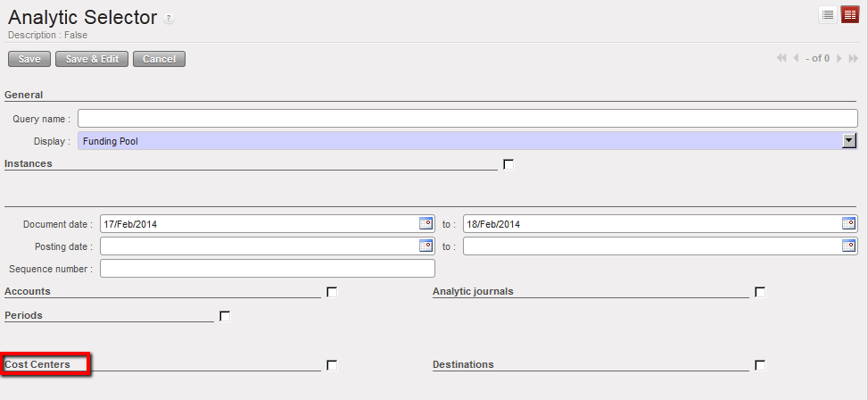Switch to list view icon
The height and width of the screenshot is (400, 868).
point(827,14)
